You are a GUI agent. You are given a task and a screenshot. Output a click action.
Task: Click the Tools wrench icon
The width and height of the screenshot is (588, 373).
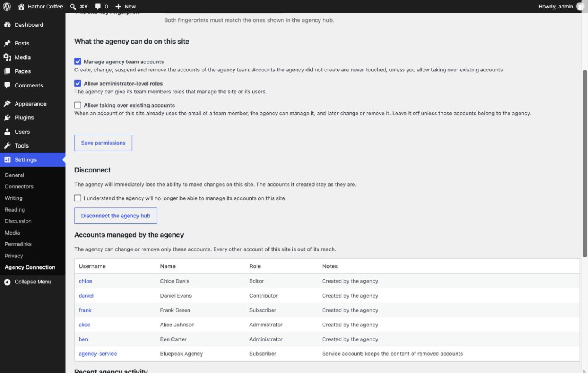click(x=7, y=145)
